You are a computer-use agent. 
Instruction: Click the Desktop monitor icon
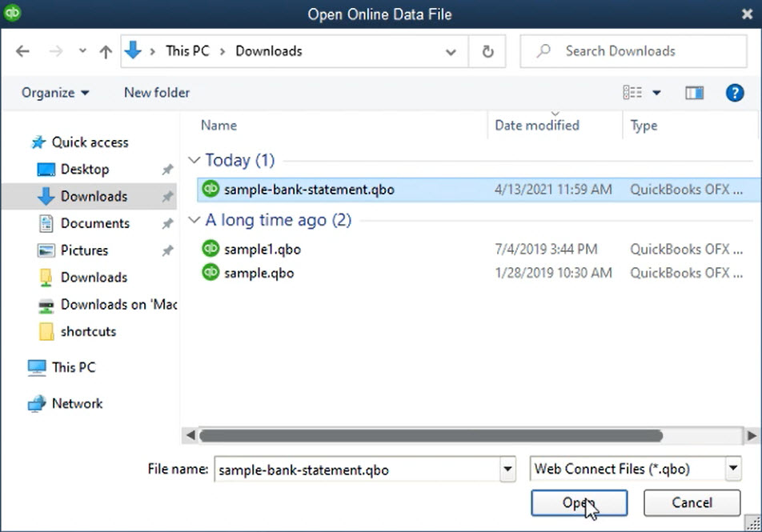46,170
